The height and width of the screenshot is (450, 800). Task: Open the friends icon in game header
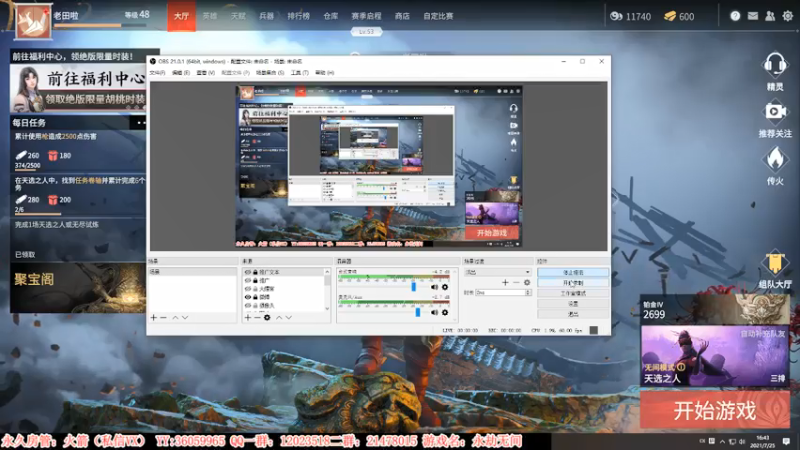tap(770, 16)
